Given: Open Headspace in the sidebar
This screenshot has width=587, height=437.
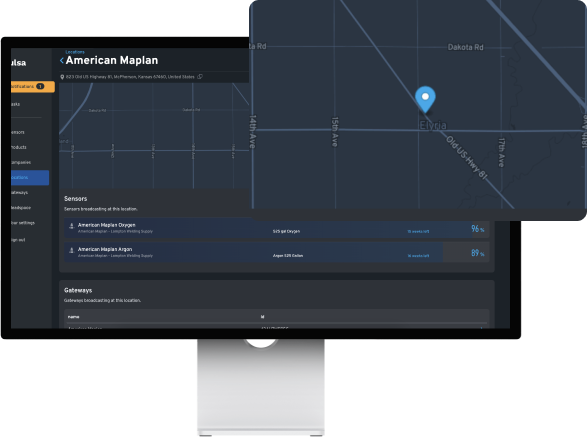Looking at the screenshot, I should pyautogui.click(x=21, y=207).
